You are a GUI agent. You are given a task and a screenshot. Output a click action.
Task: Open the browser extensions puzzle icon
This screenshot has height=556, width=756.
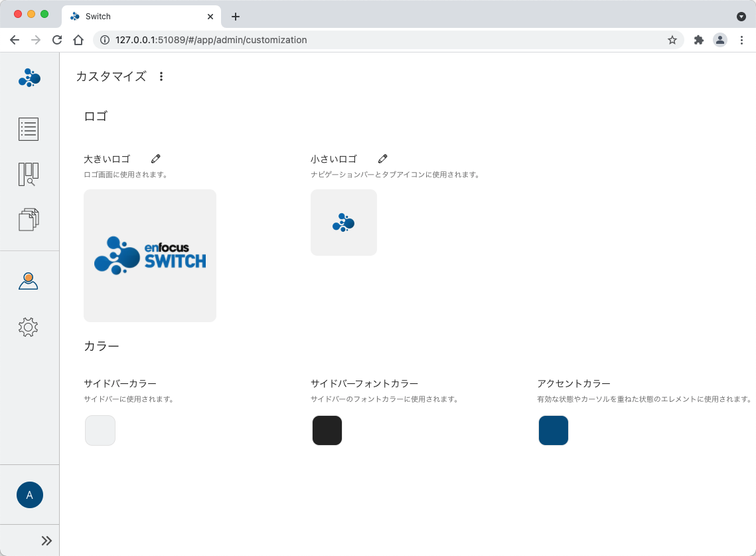tap(699, 40)
